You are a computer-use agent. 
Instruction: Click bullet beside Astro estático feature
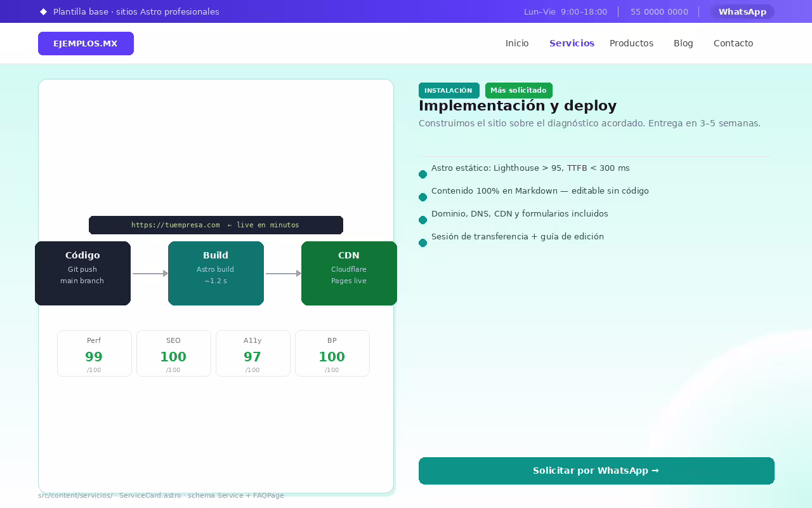422,175
